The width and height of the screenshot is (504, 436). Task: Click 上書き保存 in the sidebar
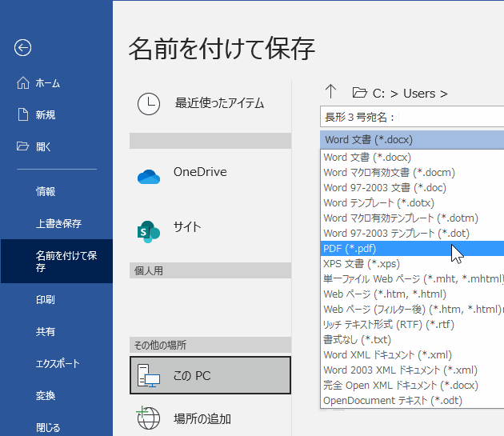click(x=58, y=224)
